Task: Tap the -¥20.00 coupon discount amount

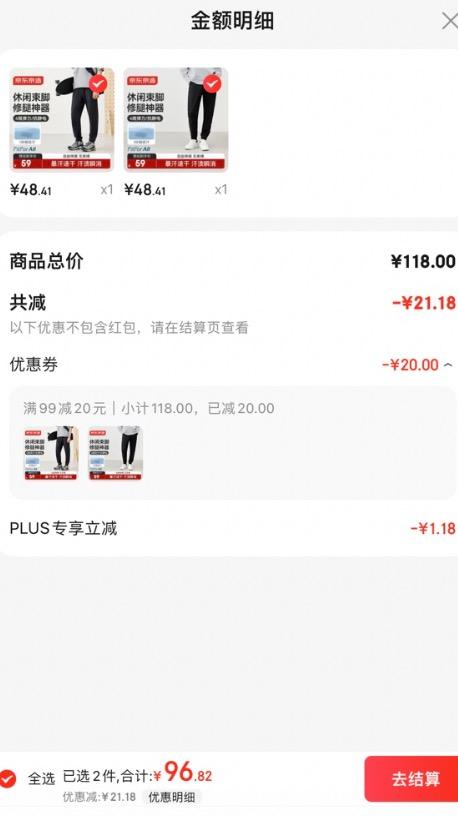Action: point(411,365)
